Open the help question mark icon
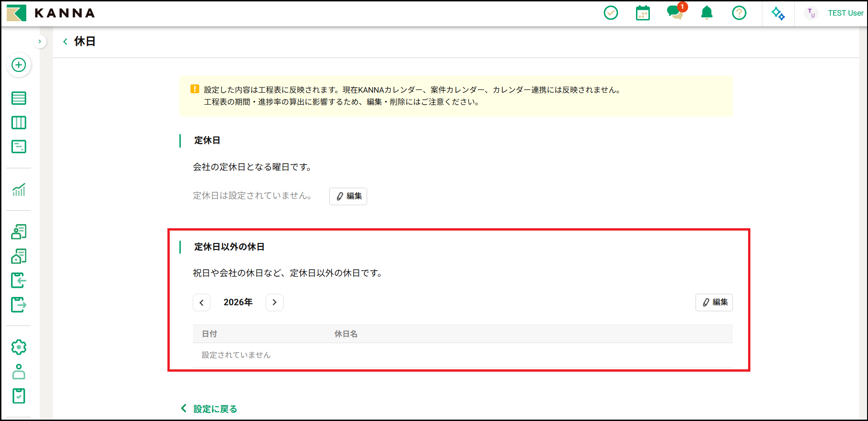Viewport: 868px width, 421px height. click(739, 13)
